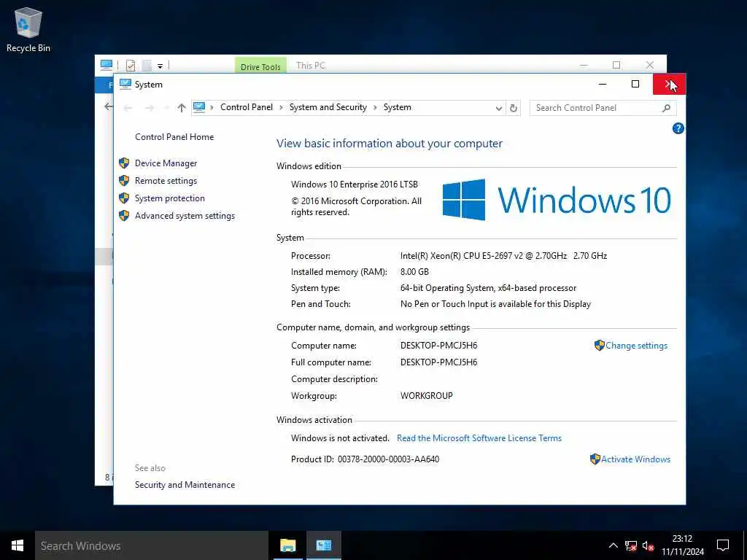Read the Microsoft Software License Terms

[x=479, y=438]
